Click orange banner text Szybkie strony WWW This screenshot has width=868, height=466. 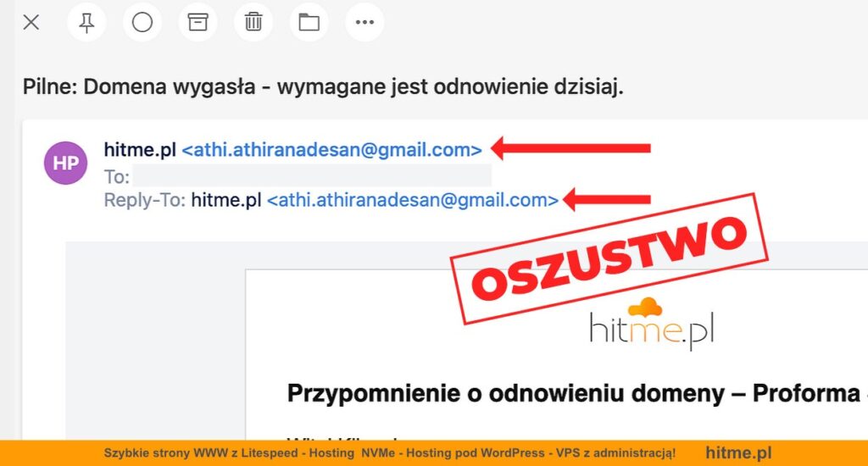click(x=165, y=452)
